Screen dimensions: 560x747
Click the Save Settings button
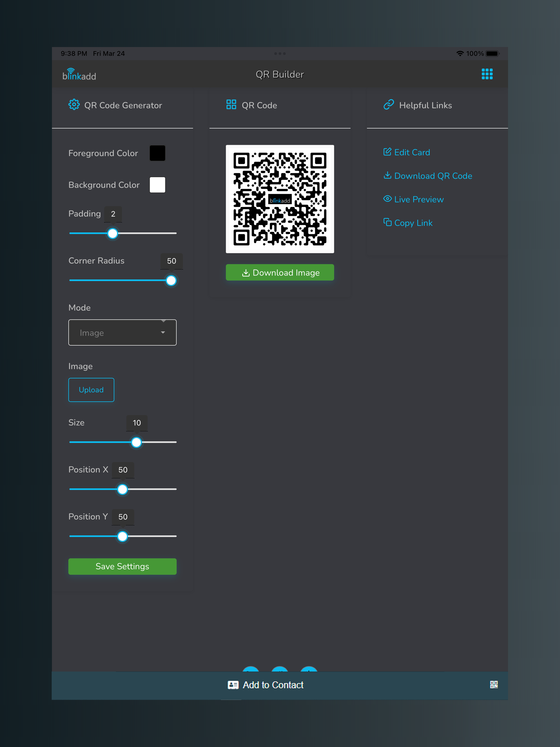[x=122, y=566]
